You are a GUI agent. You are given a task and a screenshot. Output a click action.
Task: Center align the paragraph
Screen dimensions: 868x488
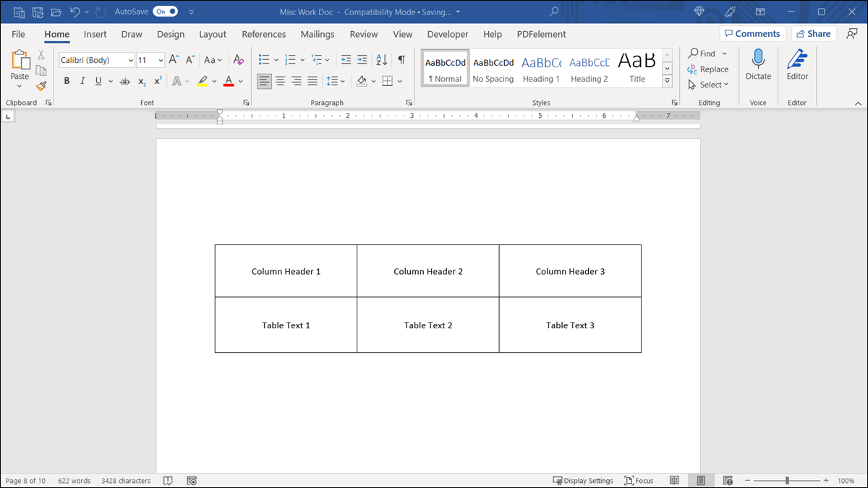click(x=280, y=81)
